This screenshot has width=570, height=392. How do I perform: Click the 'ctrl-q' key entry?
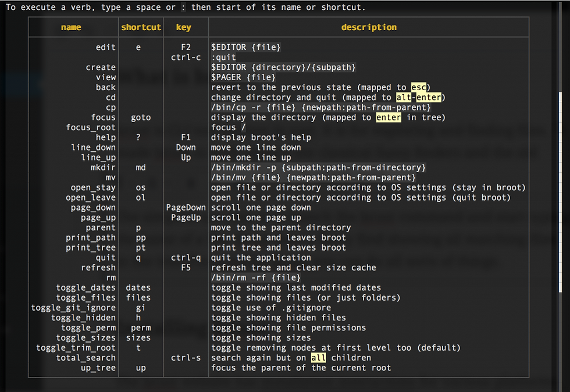point(186,258)
